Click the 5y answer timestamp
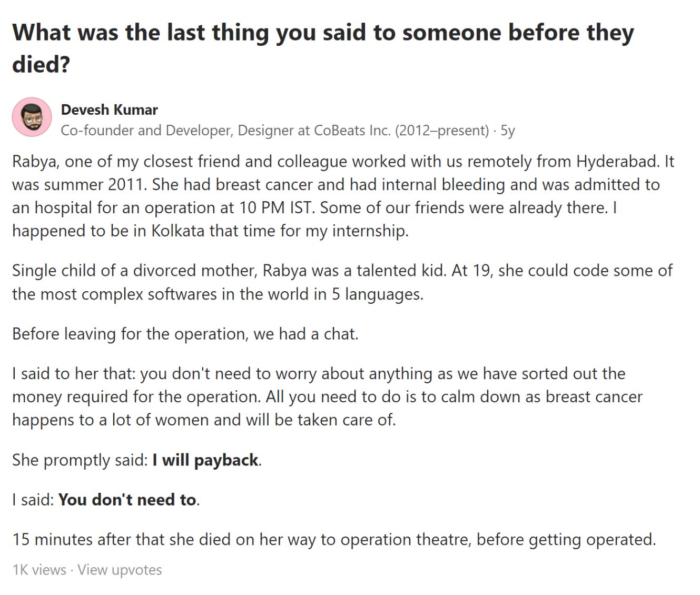Viewport: 700px width, 595px height. click(507, 131)
